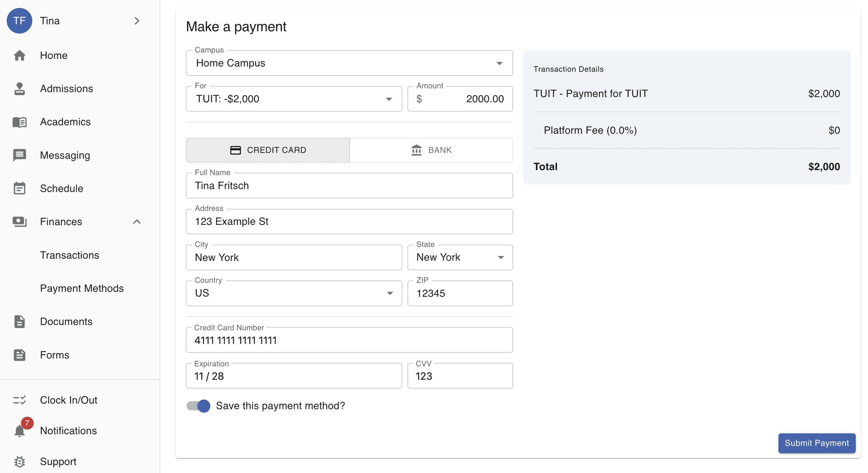Screen dimensions: 868x473
Task: Collapse the Finances menu chevron
Action: (136, 222)
